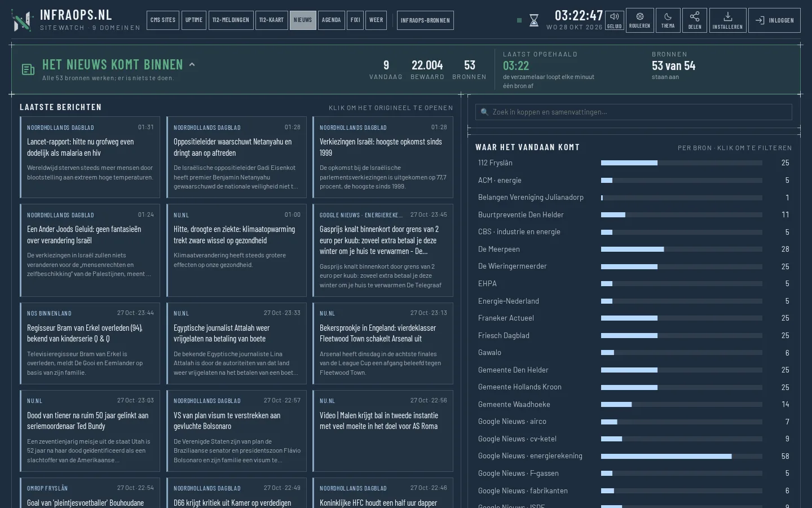812x508 pixels.
Task: Open the FIXI tab
Action: 355,20
